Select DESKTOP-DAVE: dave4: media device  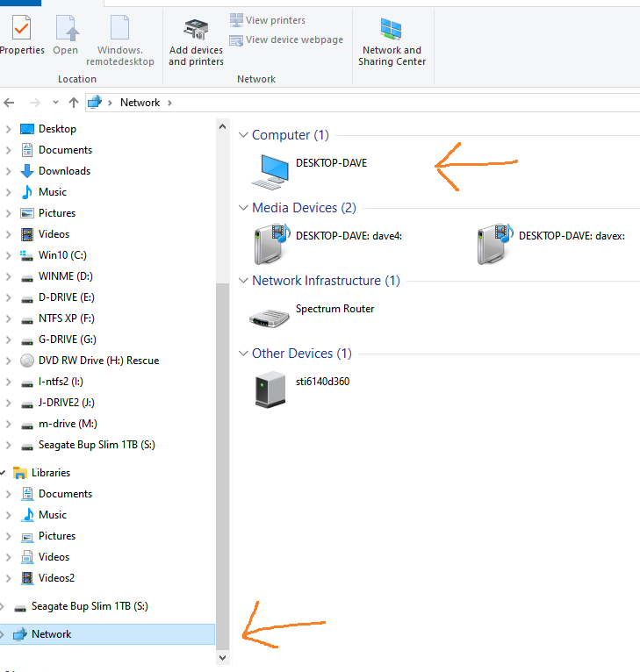point(327,244)
